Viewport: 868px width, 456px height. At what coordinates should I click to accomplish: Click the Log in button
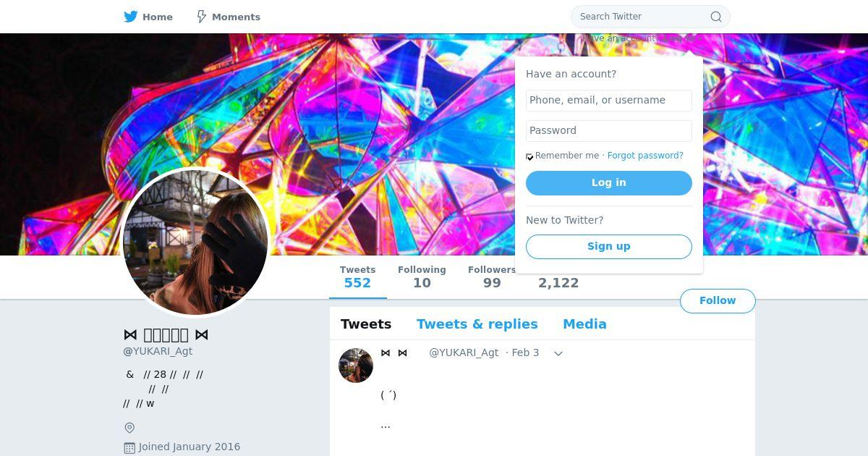pyautogui.click(x=609, y=183)
